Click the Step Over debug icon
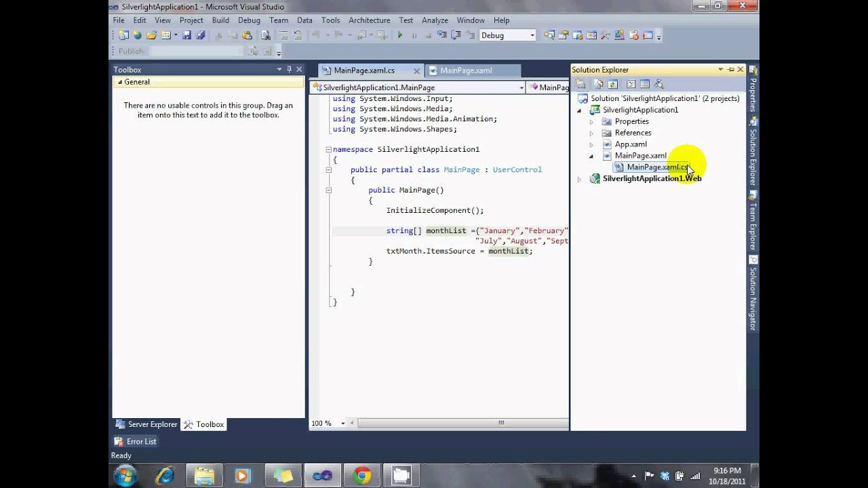This screenshot has width=868, height=488. 456,35
